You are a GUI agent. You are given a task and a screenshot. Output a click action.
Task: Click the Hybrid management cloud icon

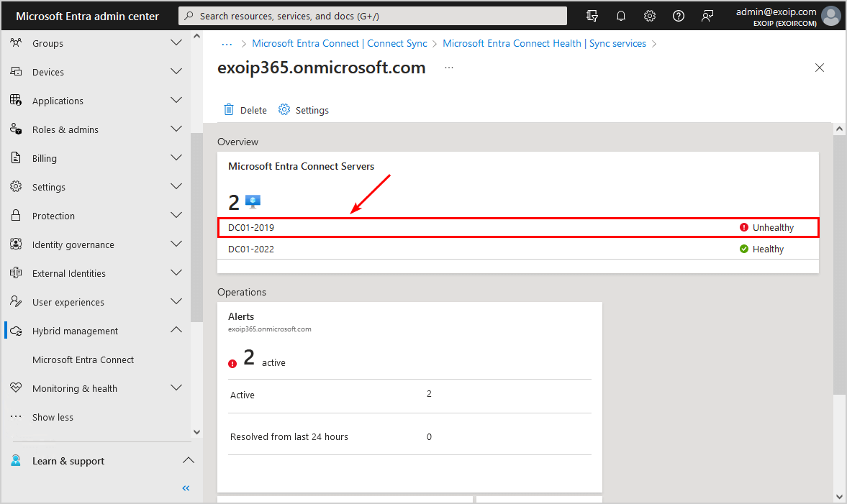tap(16, 330)
